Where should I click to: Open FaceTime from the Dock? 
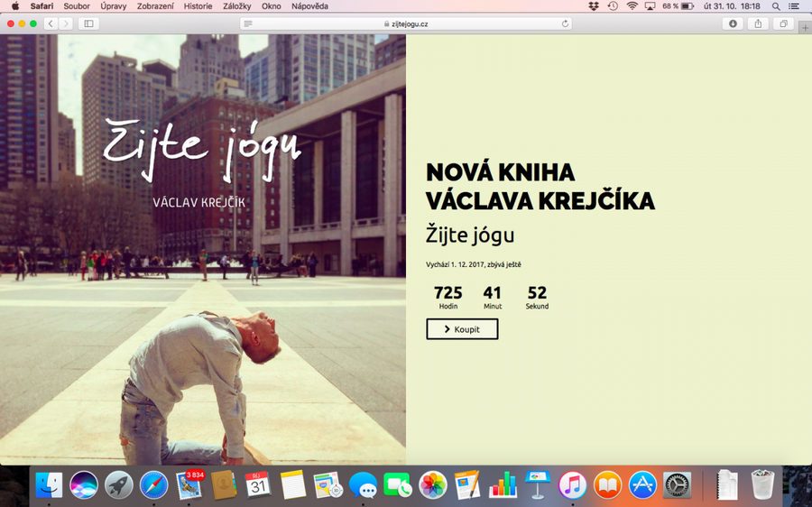(x=398, y=485)
